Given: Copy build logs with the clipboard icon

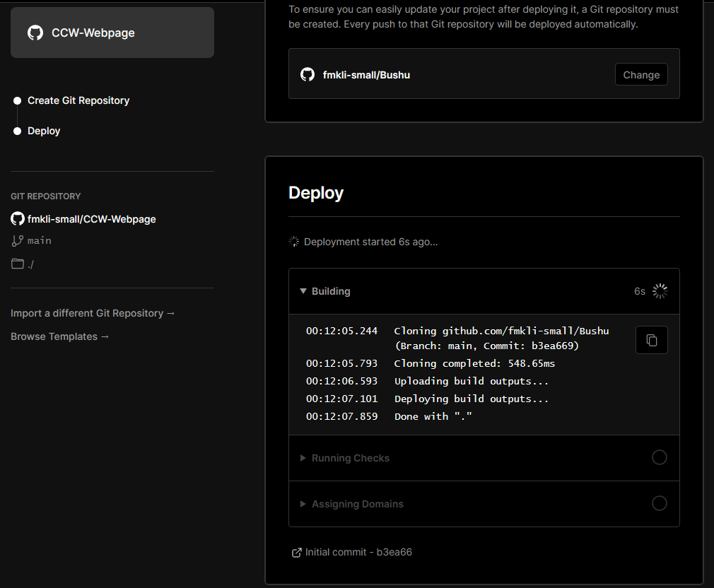Looking at the screenshot, I should (651, 340).
